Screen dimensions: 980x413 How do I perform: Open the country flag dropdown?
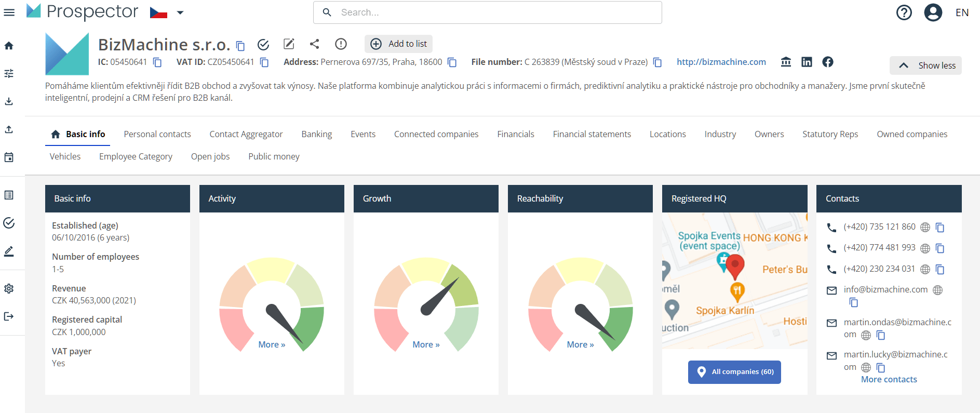(x=167, y=12)
